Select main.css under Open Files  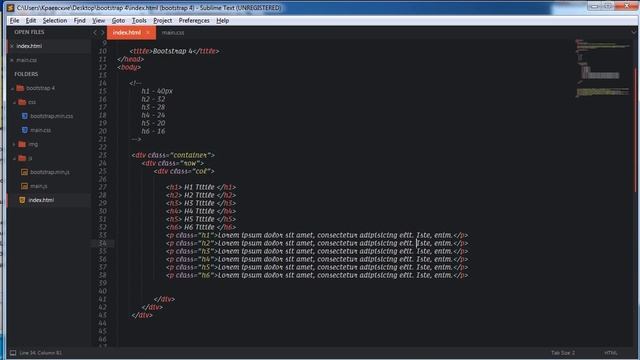tap(27, 60)
